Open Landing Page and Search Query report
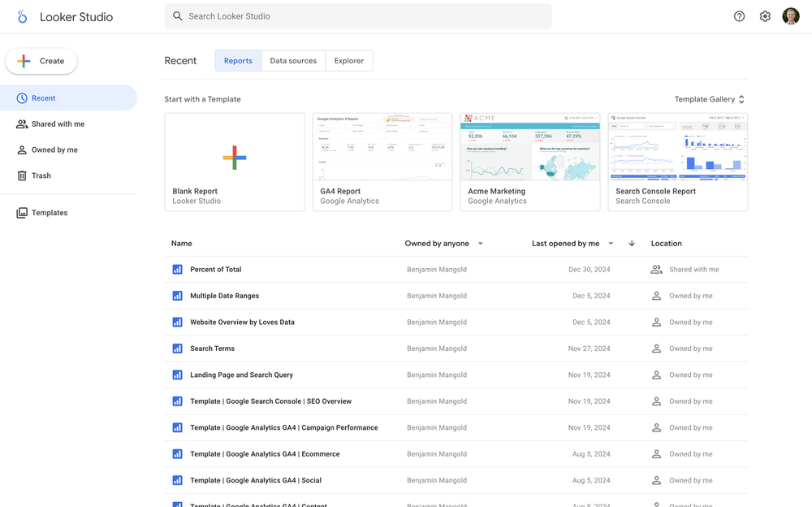812x507 pixels. [241, 375]
